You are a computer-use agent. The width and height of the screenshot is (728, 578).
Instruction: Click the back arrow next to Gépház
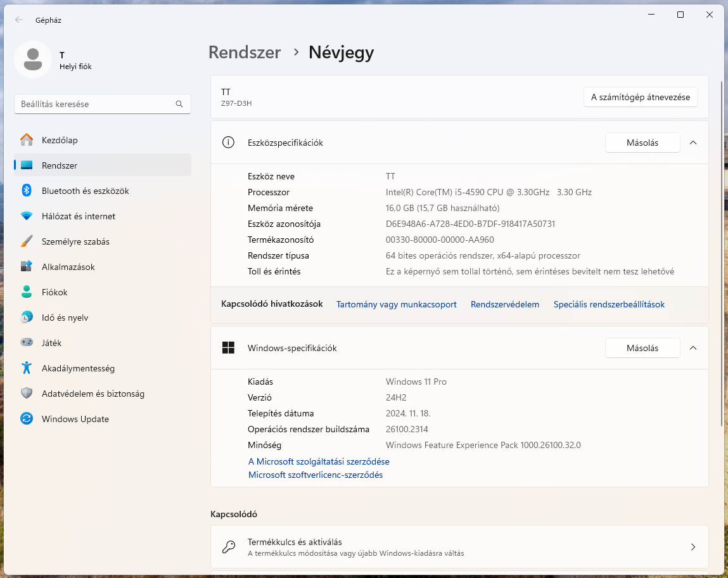click(x=19, y=20)
